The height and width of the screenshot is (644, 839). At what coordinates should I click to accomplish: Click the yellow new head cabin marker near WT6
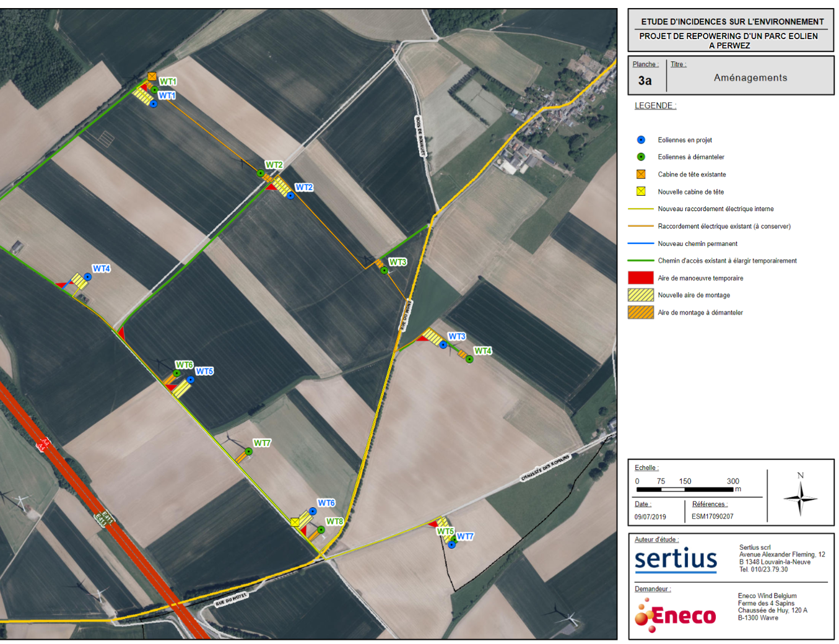(x=295, y=522)
